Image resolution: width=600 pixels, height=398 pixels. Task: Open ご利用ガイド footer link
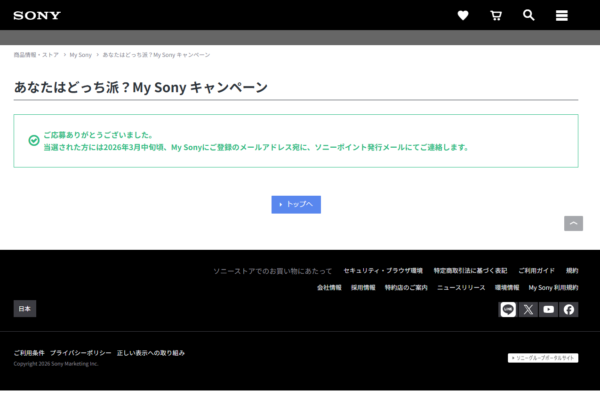tap(536, 271)
